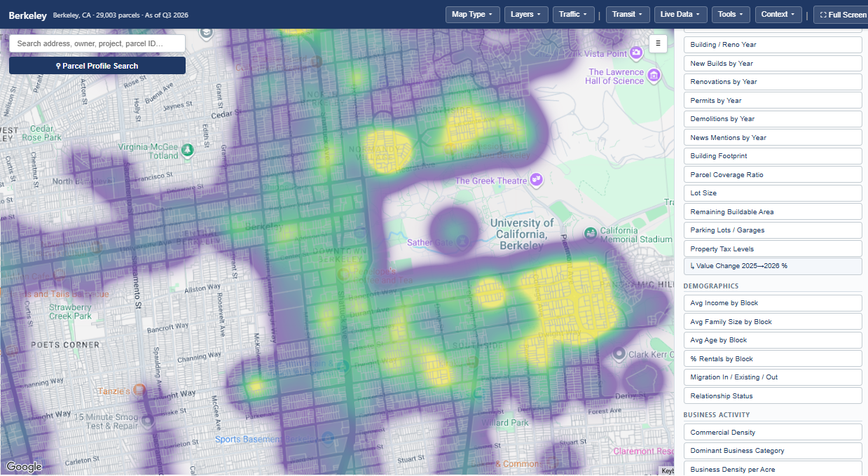Click 15 Minute Smog Test marker icon
The width and height of the screenshot is (868, 476).
click(147, 421)
